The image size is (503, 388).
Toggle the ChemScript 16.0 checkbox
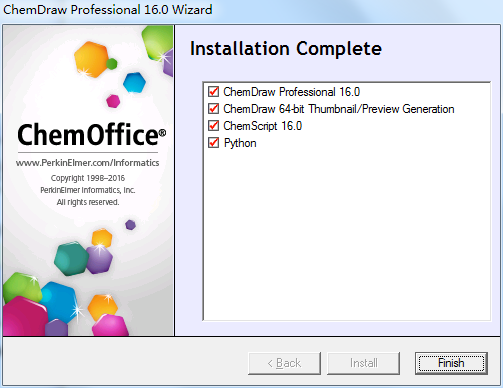[213, 126]
